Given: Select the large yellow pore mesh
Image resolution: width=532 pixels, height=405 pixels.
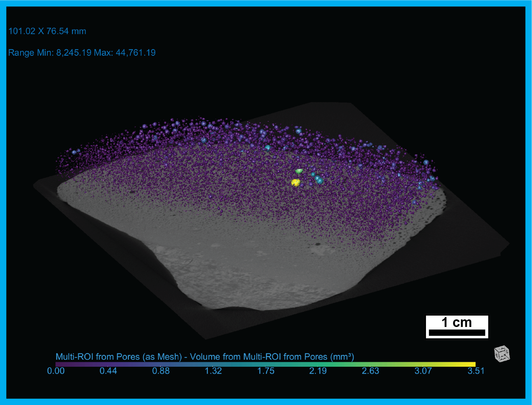Looking at the screenshot, I should click(x=295, y=183).
